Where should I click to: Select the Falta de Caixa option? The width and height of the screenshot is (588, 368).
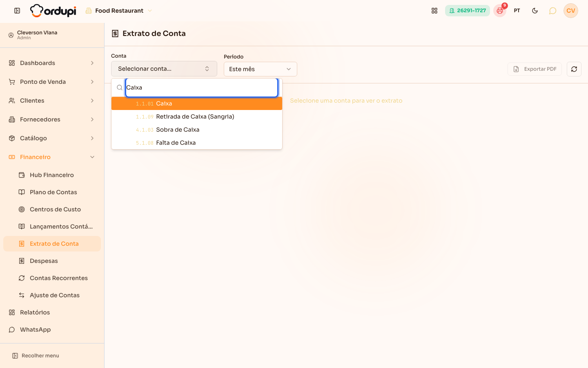(197, 143)
